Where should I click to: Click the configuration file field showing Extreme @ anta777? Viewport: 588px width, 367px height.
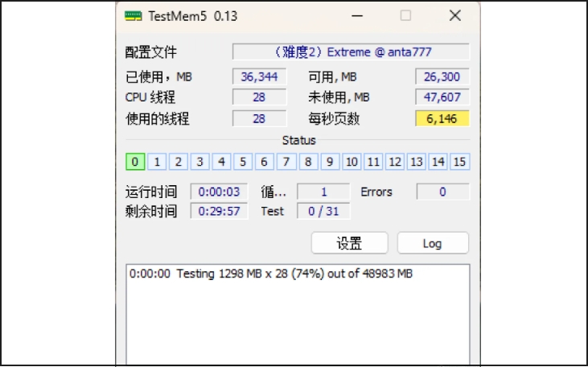click(x=351, y=52)
